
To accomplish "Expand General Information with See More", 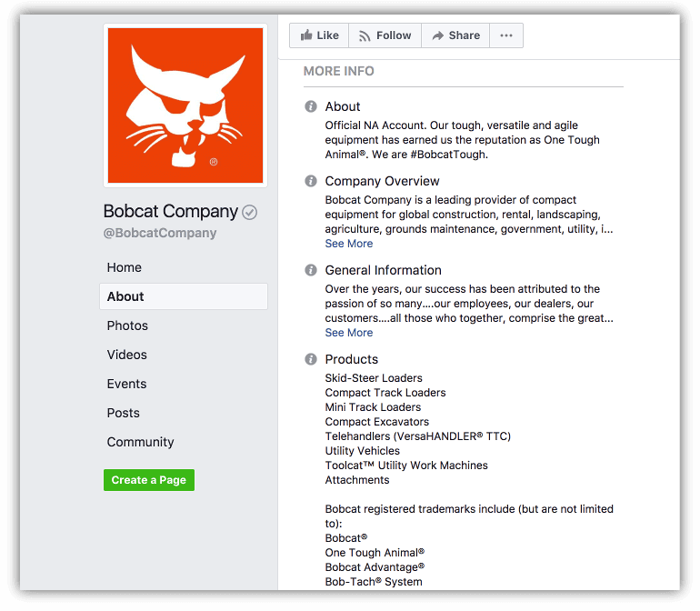I will click(349, 333).
